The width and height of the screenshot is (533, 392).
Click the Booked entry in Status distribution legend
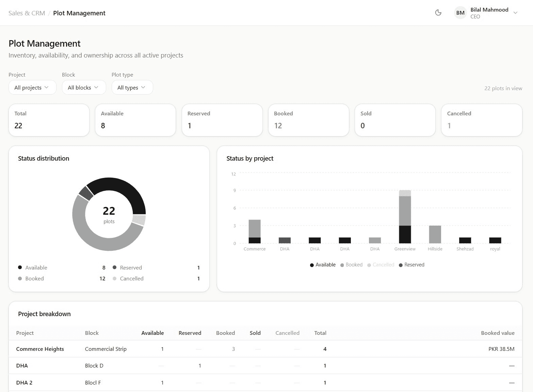click(62, 278)
